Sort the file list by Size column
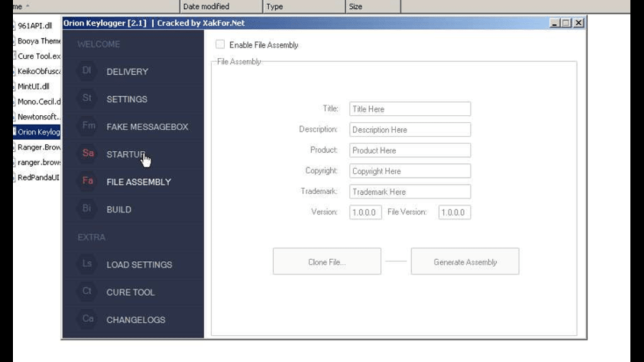Screen dimensions: 644x362 (373, 6)
